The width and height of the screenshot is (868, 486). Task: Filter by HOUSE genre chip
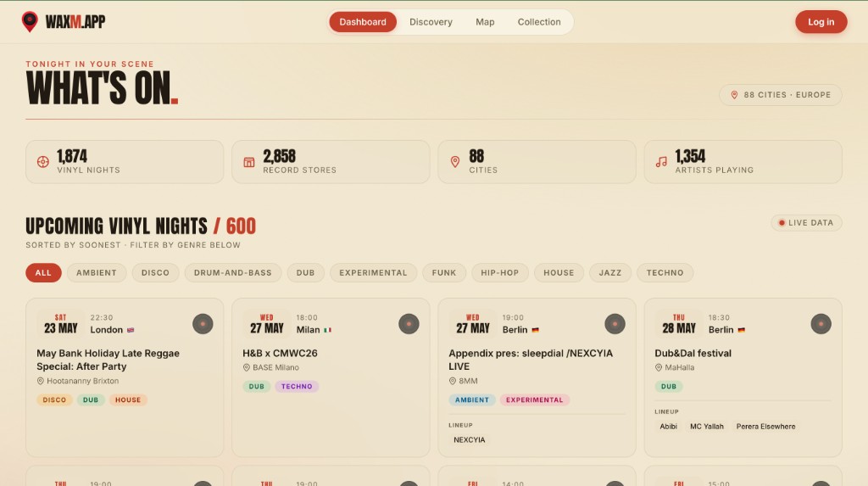point(559,272)
